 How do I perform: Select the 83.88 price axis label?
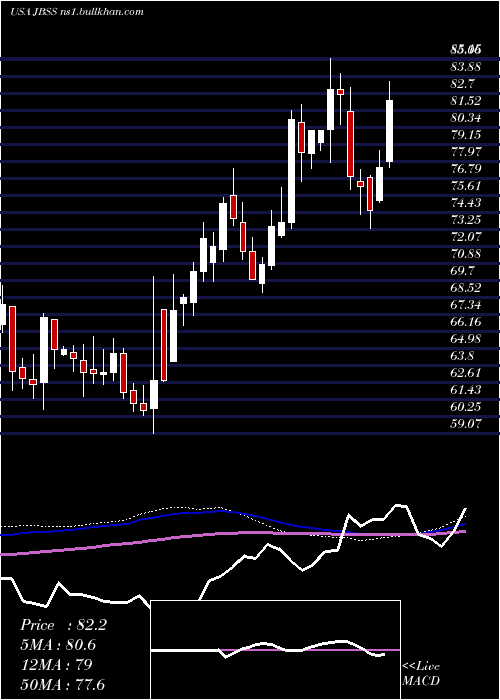click(466, 67)
